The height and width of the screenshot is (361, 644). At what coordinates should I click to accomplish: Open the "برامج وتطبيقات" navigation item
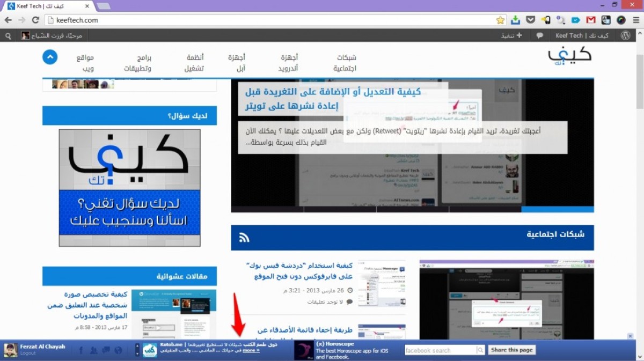click(x=138, y=63)
